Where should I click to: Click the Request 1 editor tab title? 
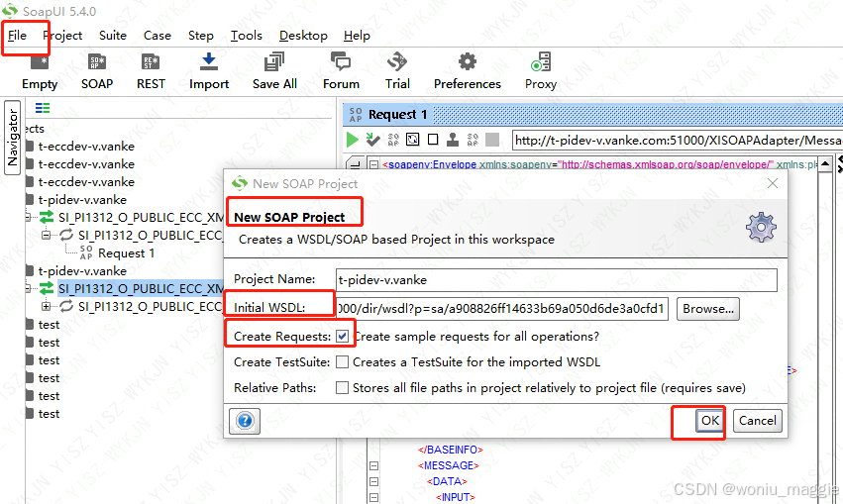pyautogui.click(x=398, y=115)
